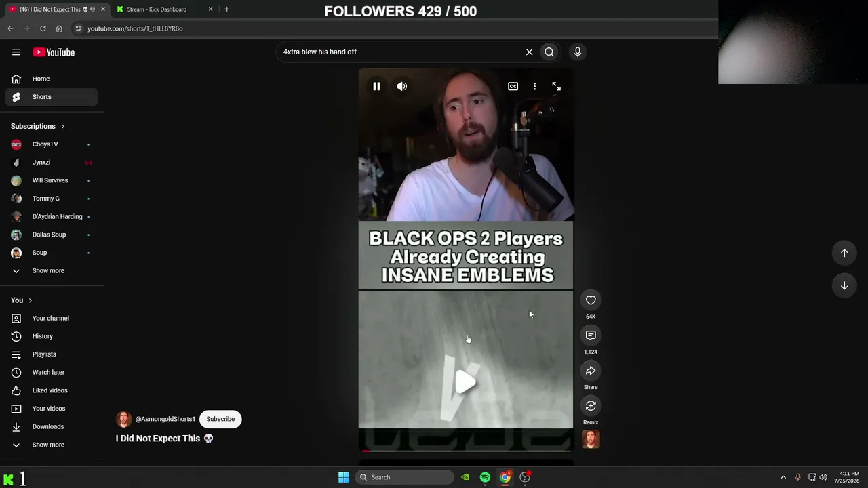Open Playlists page
Image resolution: width=868 pixels, height=488 pixels.
[52, 354]
